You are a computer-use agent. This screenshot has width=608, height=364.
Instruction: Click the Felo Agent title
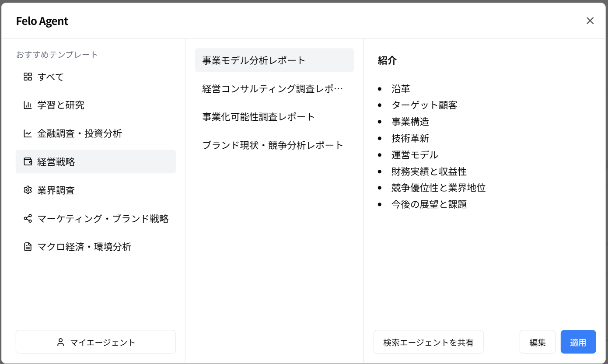click(x=42, y=21)
